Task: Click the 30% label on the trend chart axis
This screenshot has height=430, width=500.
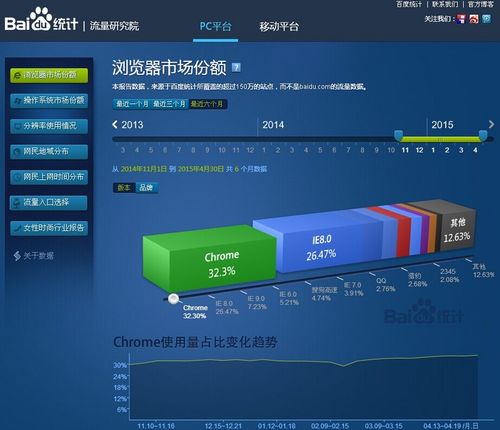Action: pyautogui.click(x=120, y=365)
